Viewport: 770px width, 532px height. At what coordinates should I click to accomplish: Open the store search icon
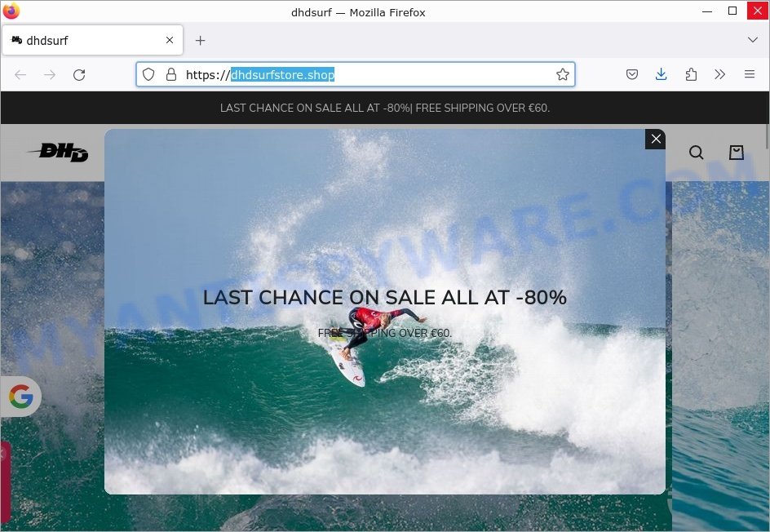tap(696, 153)
